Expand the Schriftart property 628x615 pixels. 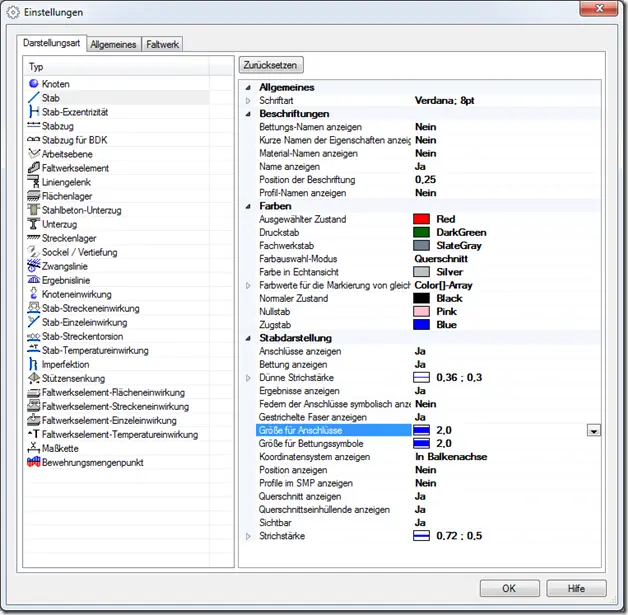248,101
